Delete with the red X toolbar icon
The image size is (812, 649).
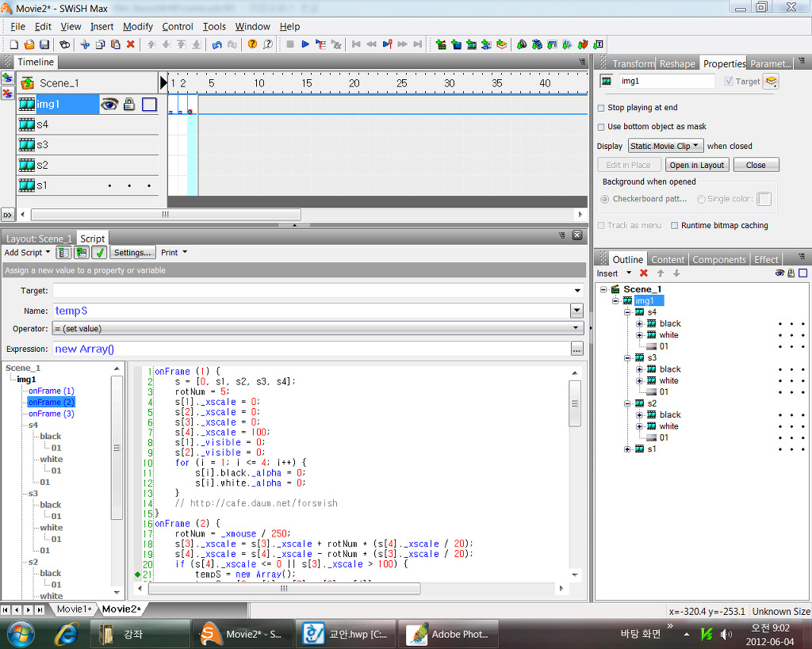(x=131, y=44)
